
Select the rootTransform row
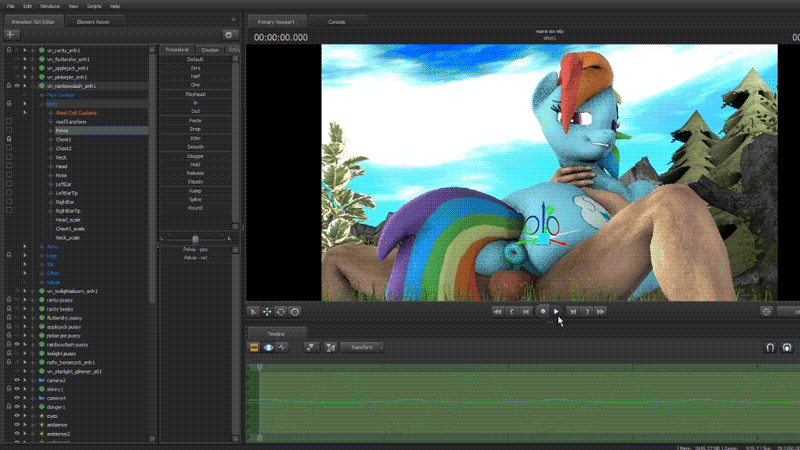pyautogui.click(x=71, y=122)
